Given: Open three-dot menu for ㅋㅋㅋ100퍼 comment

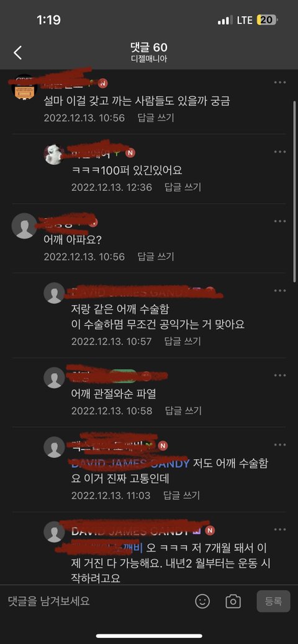Looking at the screenshot, I should click(x=280, y=152).
